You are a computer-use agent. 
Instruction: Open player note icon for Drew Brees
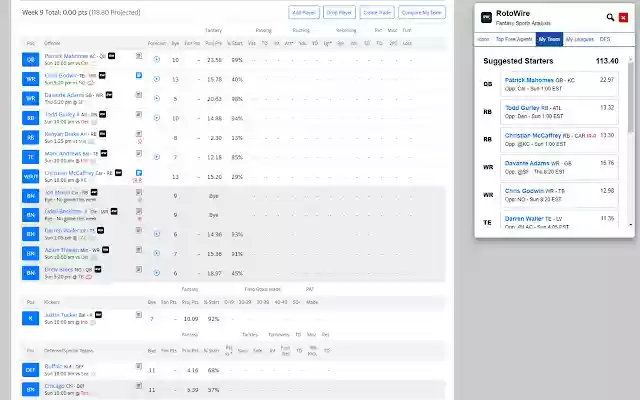coord(139,269)
